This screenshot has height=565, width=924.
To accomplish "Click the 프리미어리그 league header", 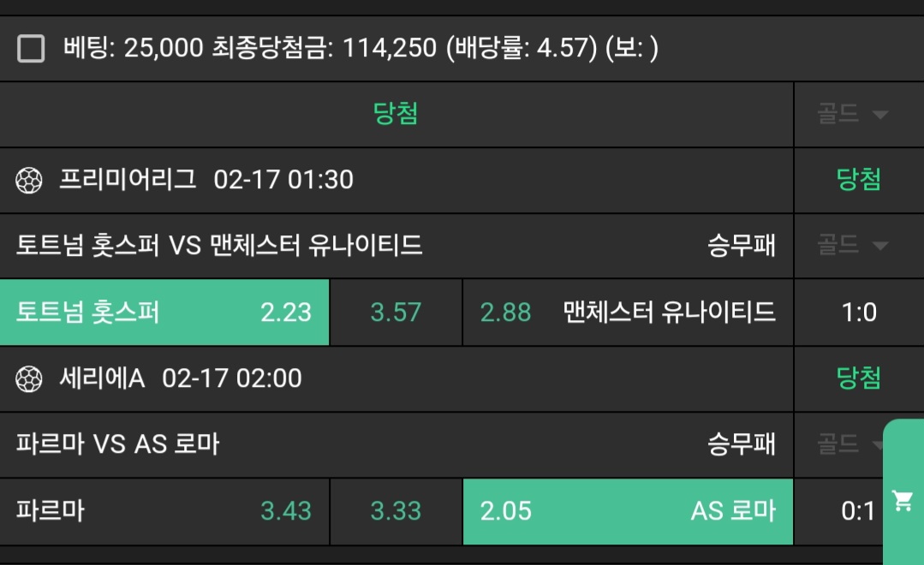I will pos(128,180).
